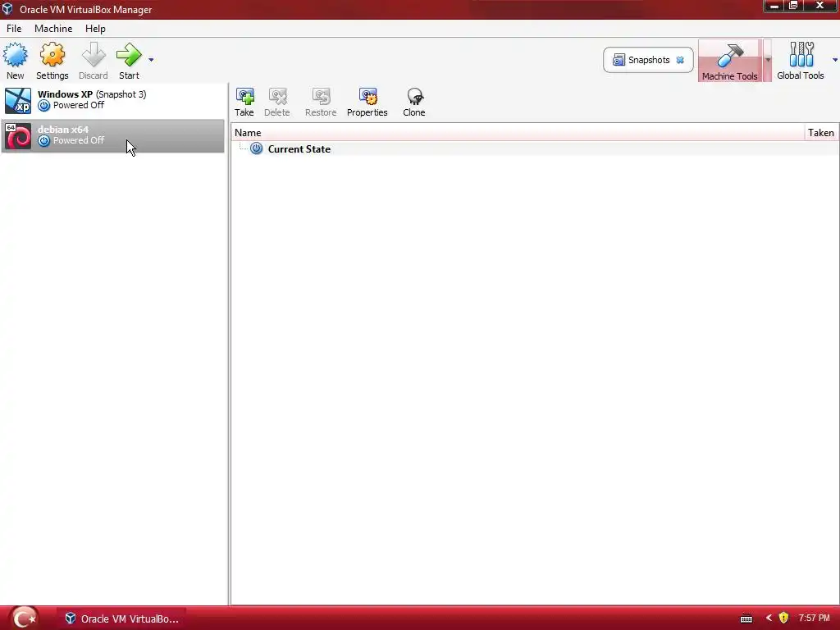Click the keyboard icon in system tray
The image size is (840, 630).
point(746,619)
